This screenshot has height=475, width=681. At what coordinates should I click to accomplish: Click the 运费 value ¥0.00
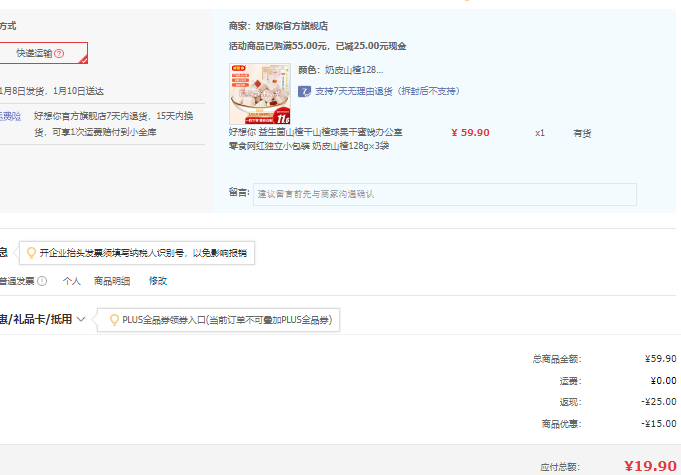pyautogui.click(x=663, y=380)
